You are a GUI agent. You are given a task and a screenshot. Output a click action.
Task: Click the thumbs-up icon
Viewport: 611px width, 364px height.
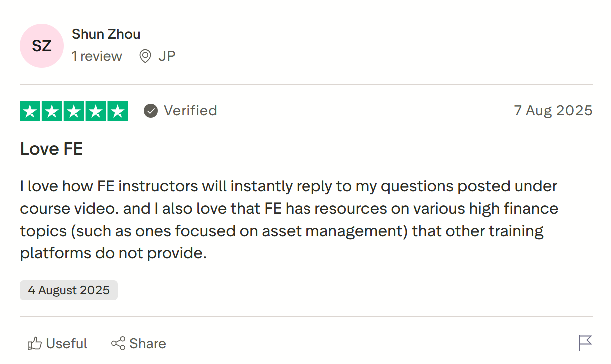click(34, 344)
